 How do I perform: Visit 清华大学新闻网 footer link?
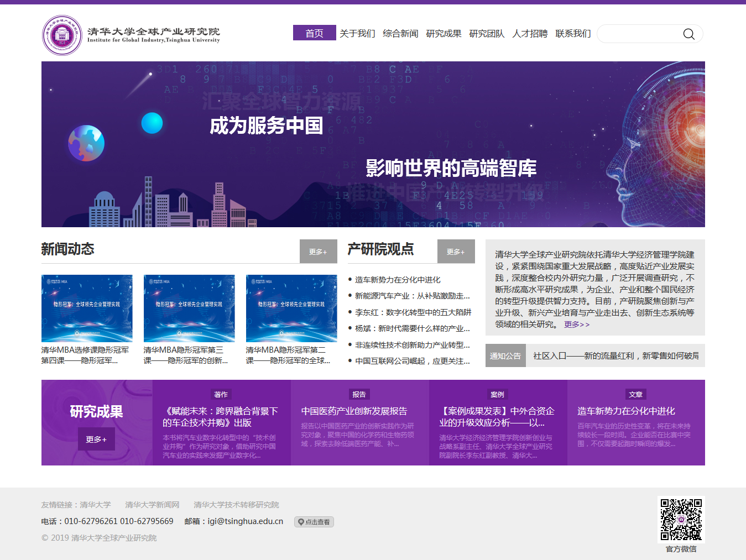(152, 505)
